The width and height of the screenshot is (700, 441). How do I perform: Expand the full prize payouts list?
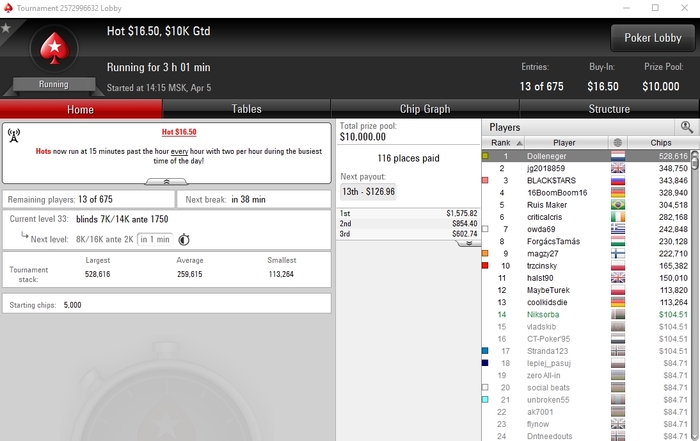(x=469, y=243)
